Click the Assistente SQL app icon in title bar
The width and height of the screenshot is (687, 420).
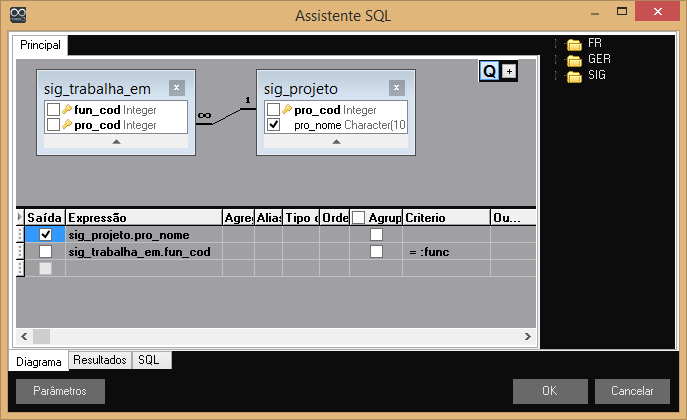pos(18,15)
